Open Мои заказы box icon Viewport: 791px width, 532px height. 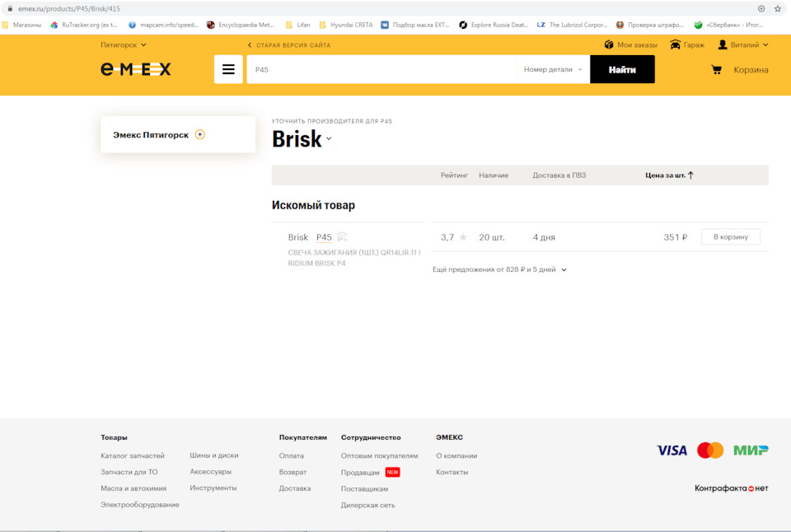pyautogui.click(x=609, y=44)
